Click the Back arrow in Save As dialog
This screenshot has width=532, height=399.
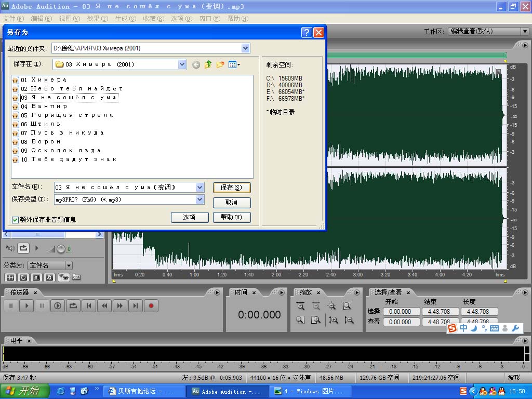coord(196,64)
